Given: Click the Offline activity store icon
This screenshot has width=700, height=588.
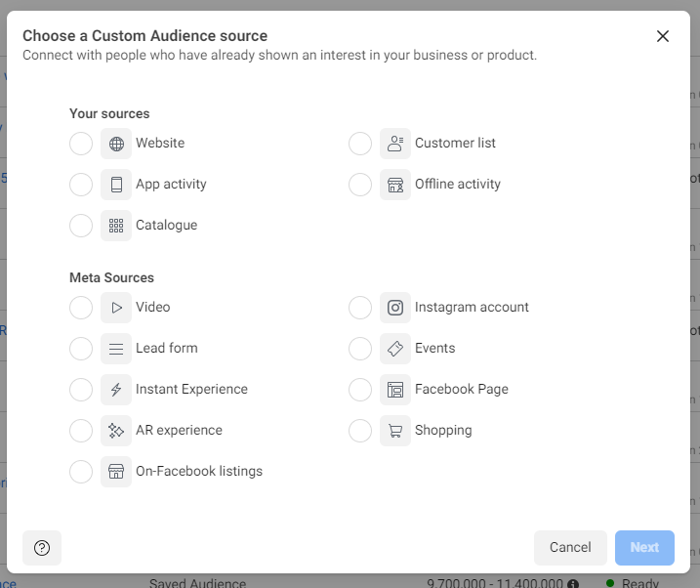Looking at the screenshot, I should [x=395, y=185].
